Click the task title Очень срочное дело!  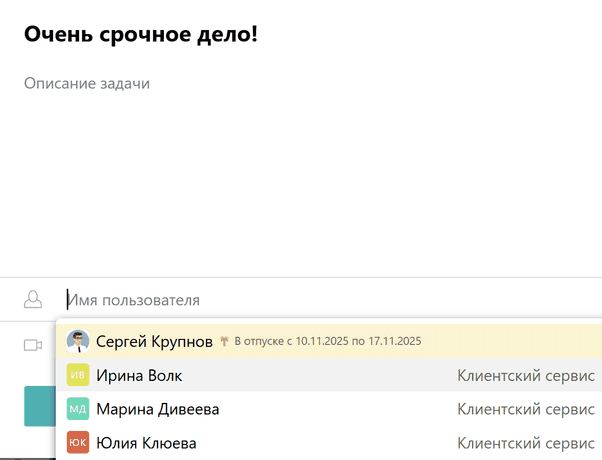(x=141, y=35)
